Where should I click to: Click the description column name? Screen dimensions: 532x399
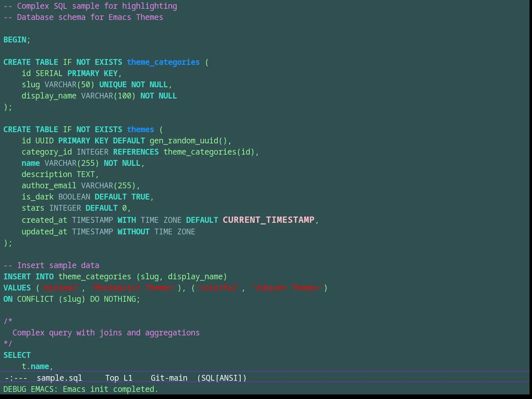click(x=47, y=174)
